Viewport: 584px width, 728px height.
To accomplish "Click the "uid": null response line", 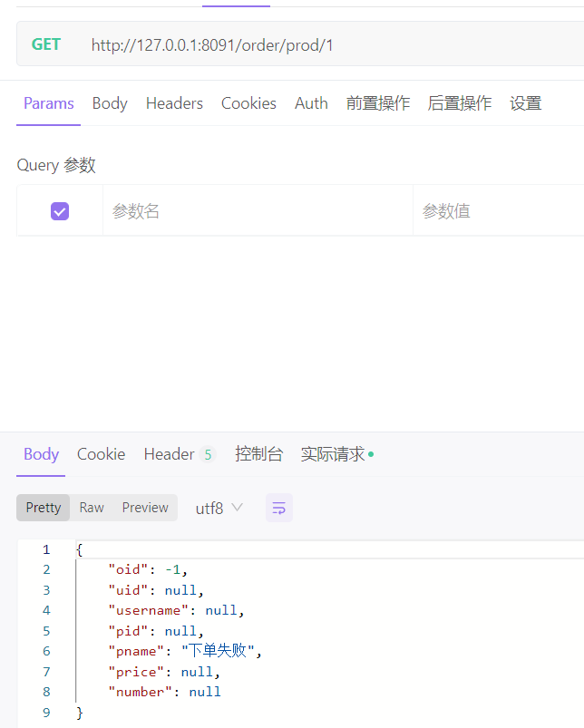I will point(156,590).
